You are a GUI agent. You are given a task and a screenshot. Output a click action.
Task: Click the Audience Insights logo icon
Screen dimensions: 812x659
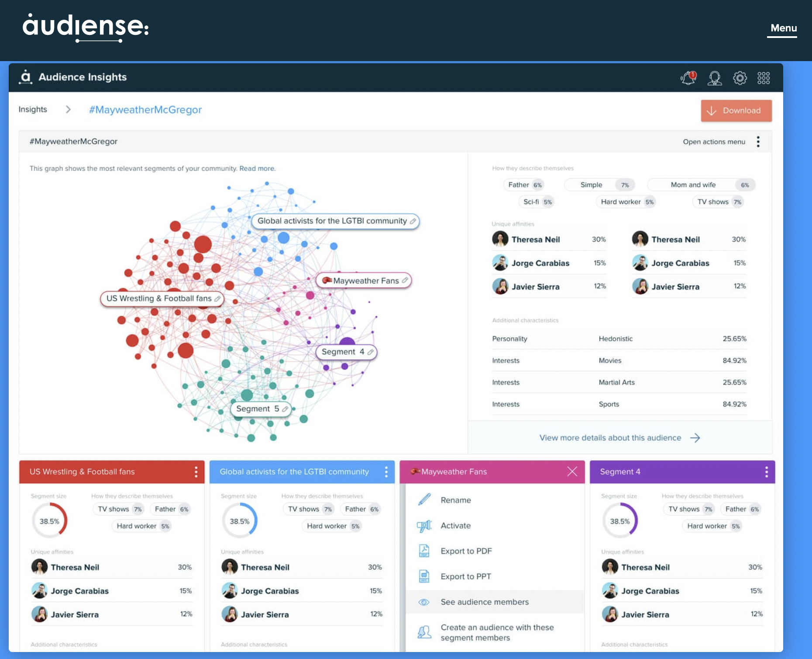pos(26,77)
